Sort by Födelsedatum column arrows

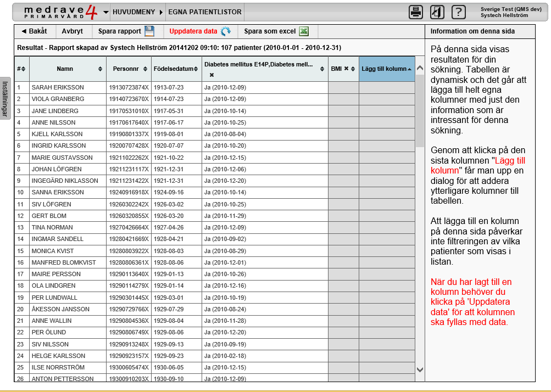[x=196, y=69]
